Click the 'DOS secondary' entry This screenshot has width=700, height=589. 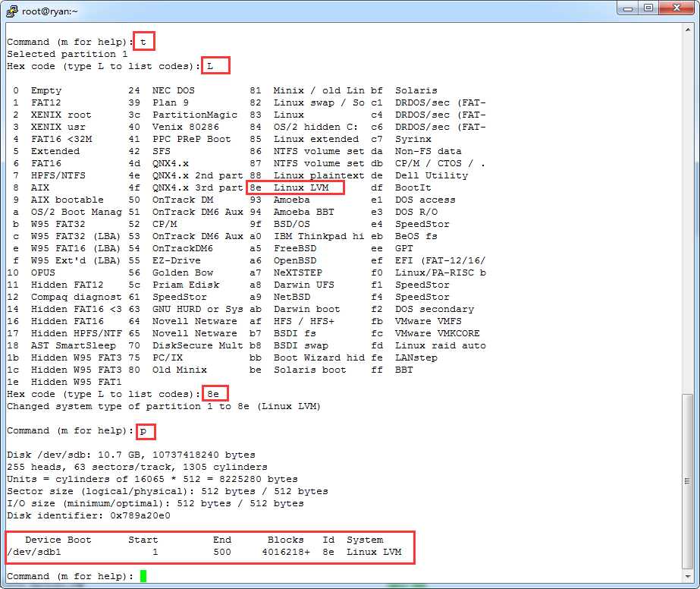click(x=435, y=309)
